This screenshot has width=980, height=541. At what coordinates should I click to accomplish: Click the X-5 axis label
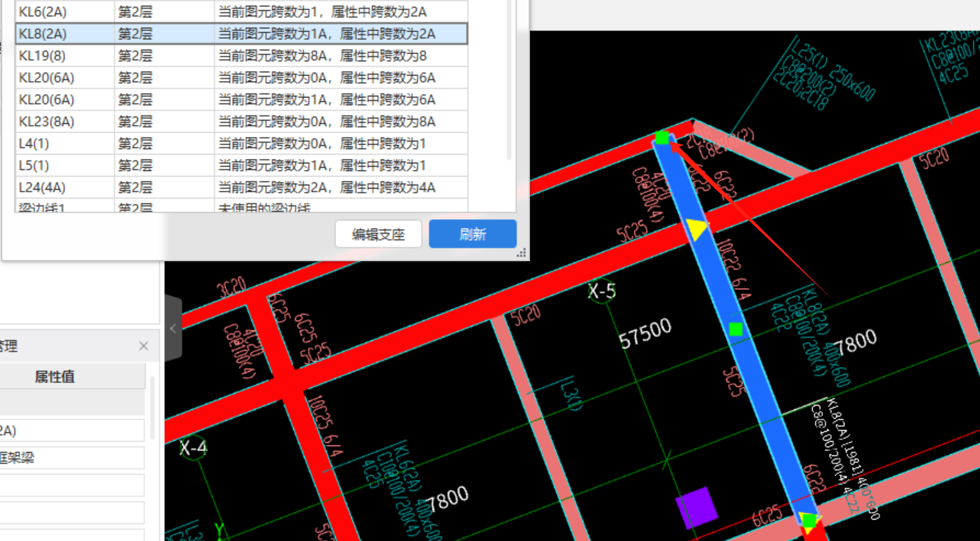[602, 291]
